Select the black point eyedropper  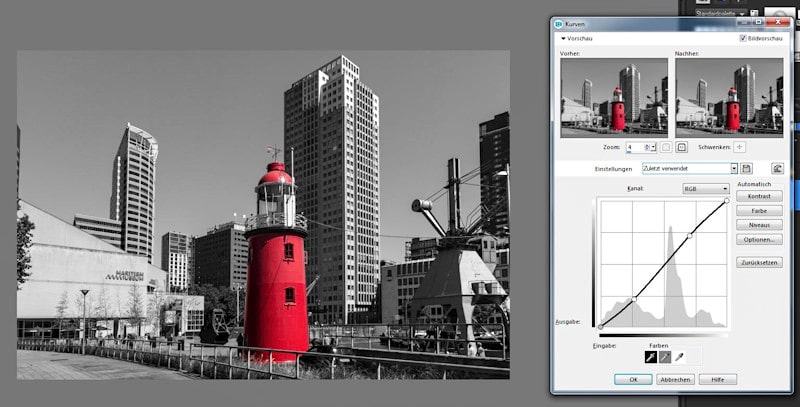650,357
